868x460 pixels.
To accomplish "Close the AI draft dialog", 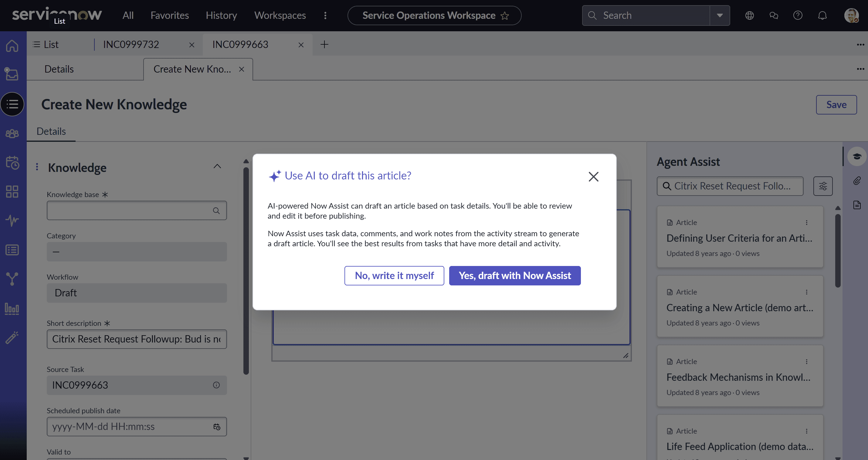I will pos(593,177).
